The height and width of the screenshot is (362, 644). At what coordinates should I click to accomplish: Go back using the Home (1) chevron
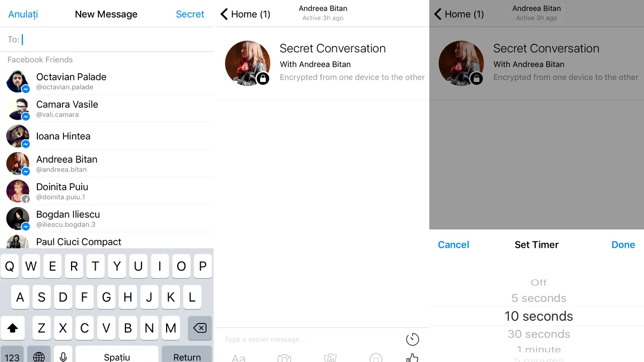coord(245,14)
